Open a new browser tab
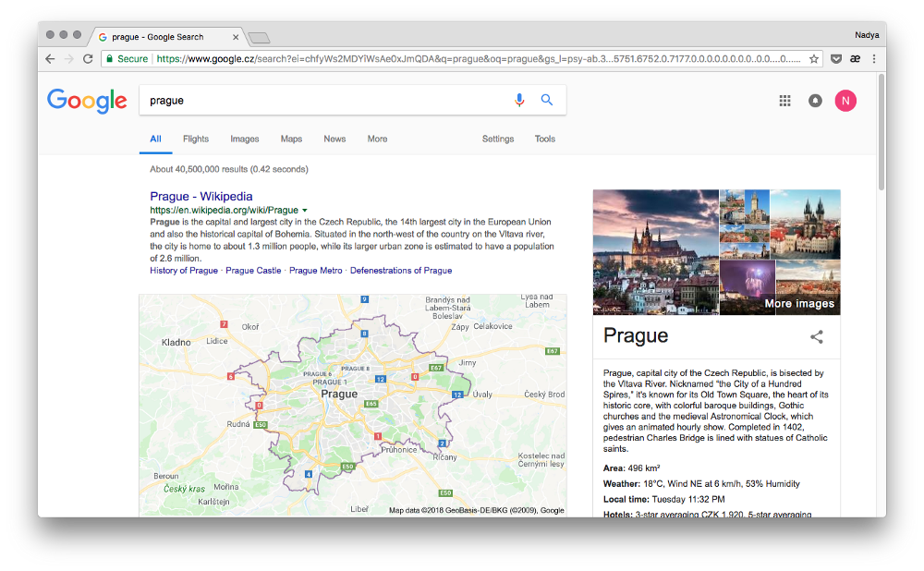Image resolution: width=924 pixels, height=571 pixels. click(x=259, y=38)
